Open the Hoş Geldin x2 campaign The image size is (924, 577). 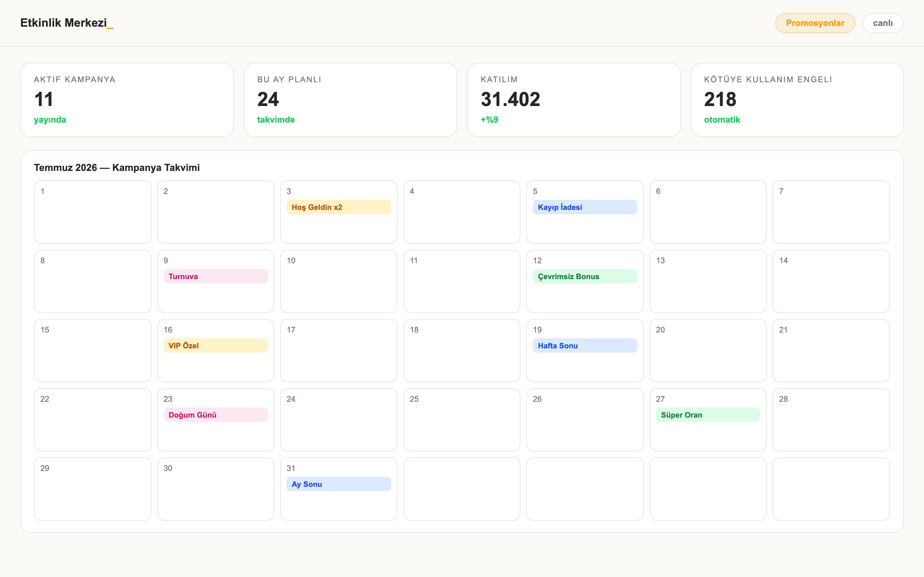pyautogui.click(x=339, y=207)
